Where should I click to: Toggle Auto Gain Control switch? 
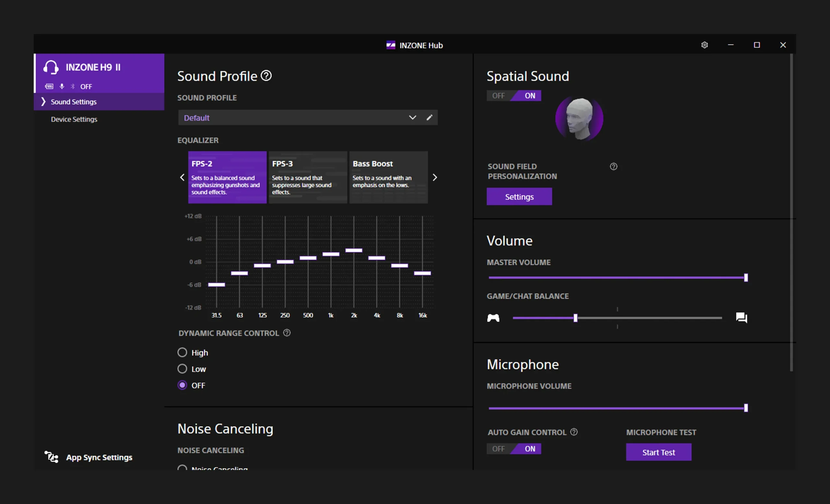(514, 449)
